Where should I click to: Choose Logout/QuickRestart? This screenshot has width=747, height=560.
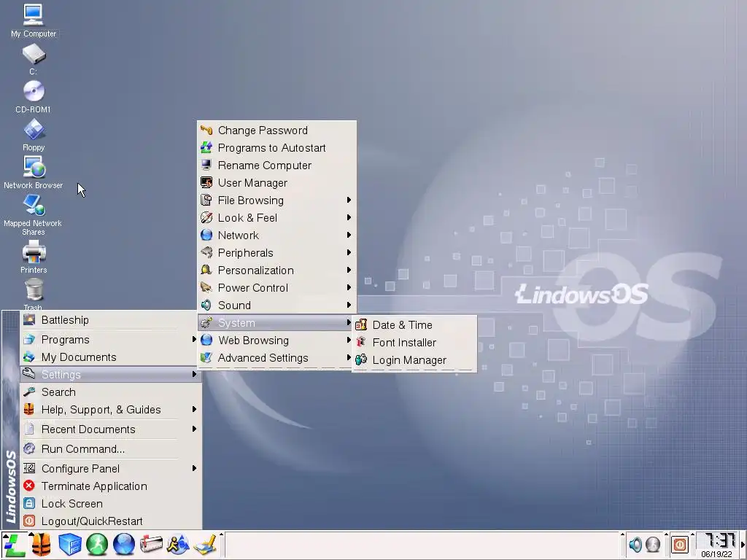[111, 521]
